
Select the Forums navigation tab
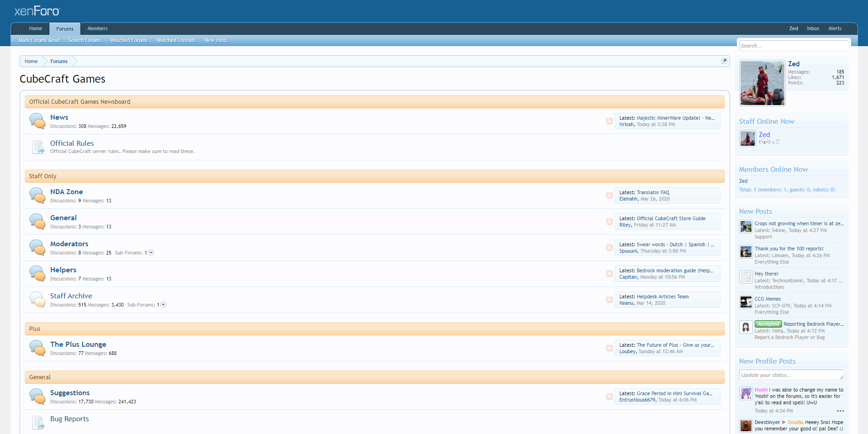pos(65,29)
